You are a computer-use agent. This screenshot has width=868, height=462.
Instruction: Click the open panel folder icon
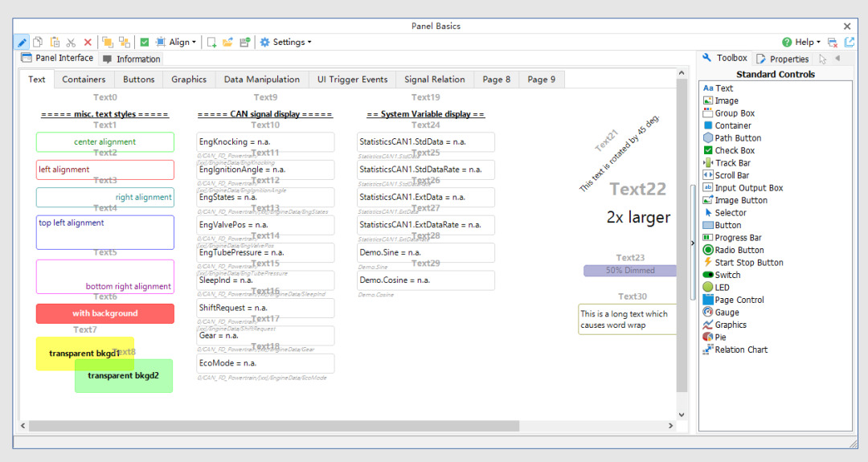(227, 42)
